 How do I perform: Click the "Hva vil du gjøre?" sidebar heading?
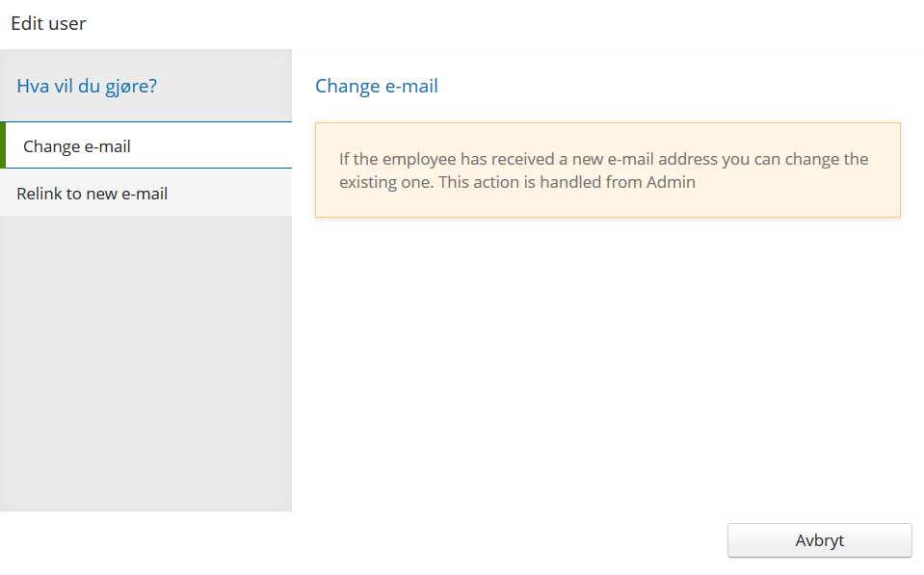[x=87, y=87]
